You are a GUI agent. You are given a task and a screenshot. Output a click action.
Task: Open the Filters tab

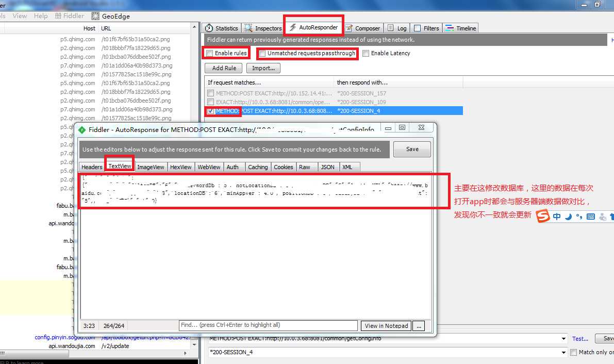(426, 28)
